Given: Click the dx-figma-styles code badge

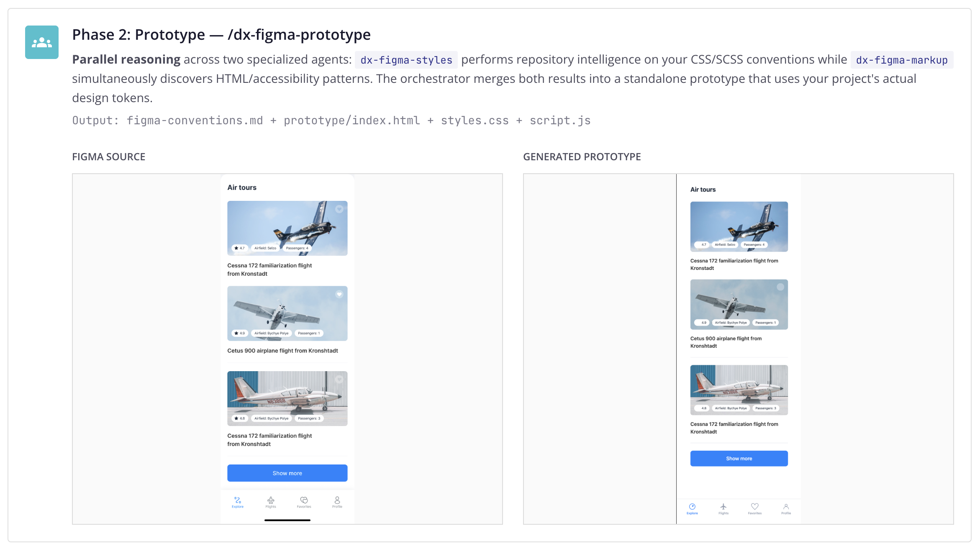Looking at the screenshot, I should pyautogui.click(x=406, y=59).
